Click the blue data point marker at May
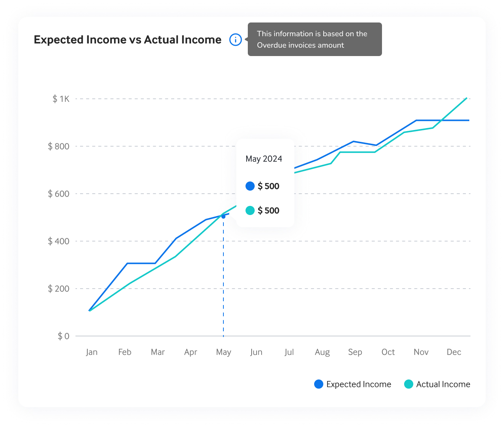Screen dimensions: 504x427 click(x=223, y=217)
